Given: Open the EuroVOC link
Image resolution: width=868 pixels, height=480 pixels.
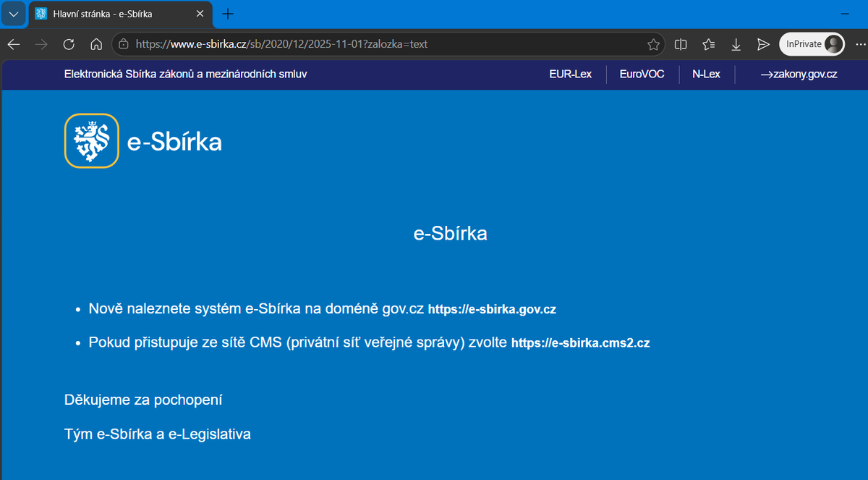Looking at the screenshot, I should click(x=642, y=74).
